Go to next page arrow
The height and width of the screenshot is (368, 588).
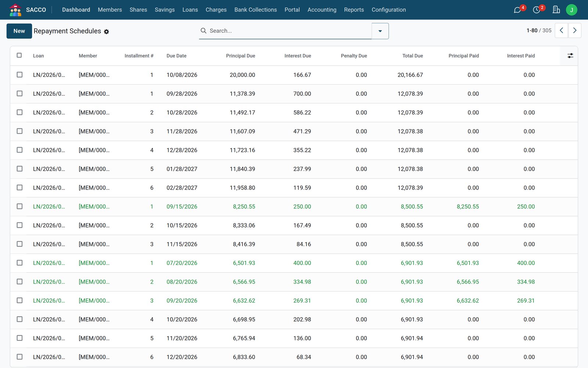575,31
